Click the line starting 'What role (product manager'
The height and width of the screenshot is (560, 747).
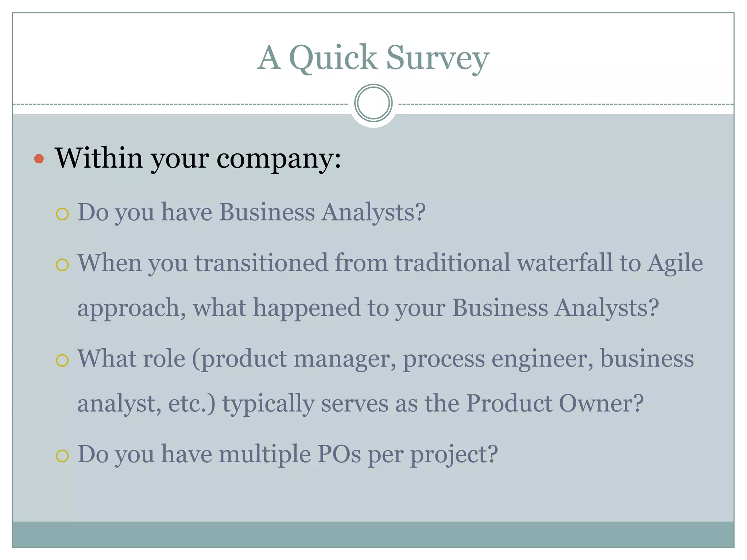385,358
